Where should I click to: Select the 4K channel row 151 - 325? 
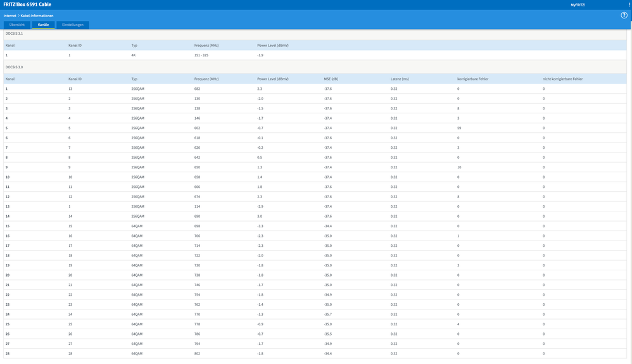(201, 56)
